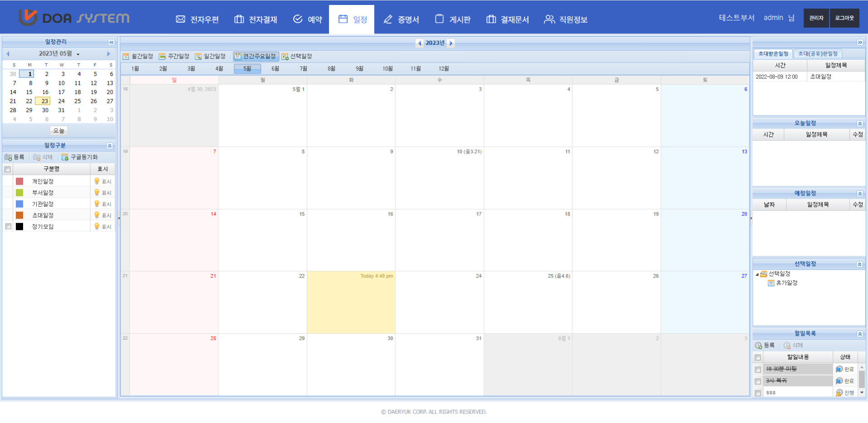
Task: Switch to 초대(공유)한일정 tab
Action: [818, 54]
